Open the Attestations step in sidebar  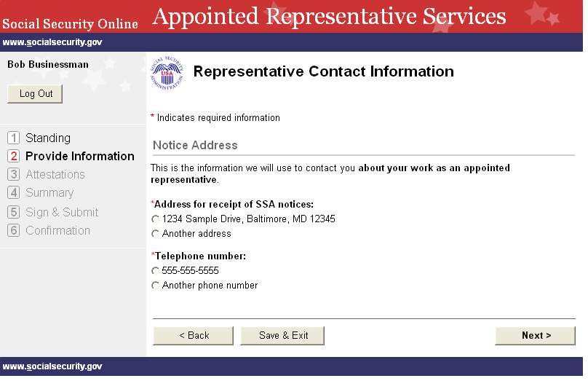tap(55, 174)
